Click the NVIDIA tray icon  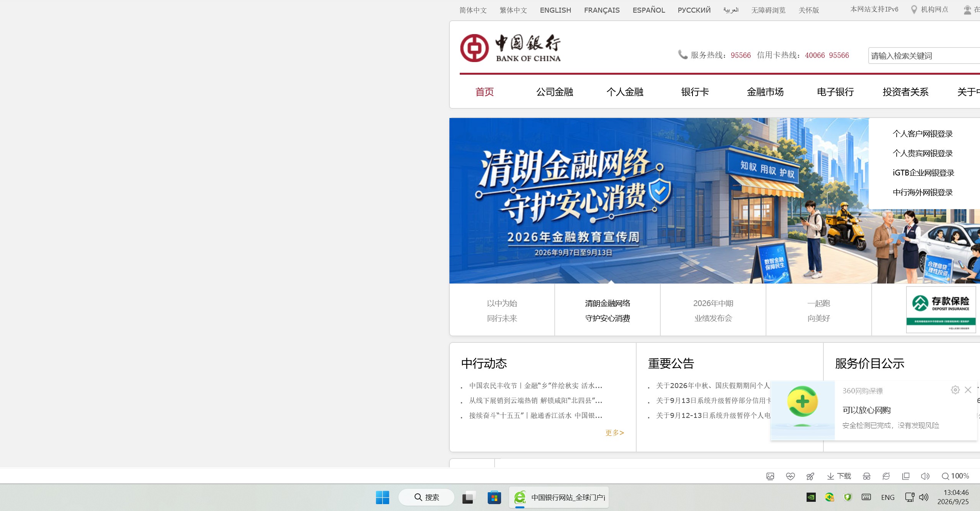(811, 497)
